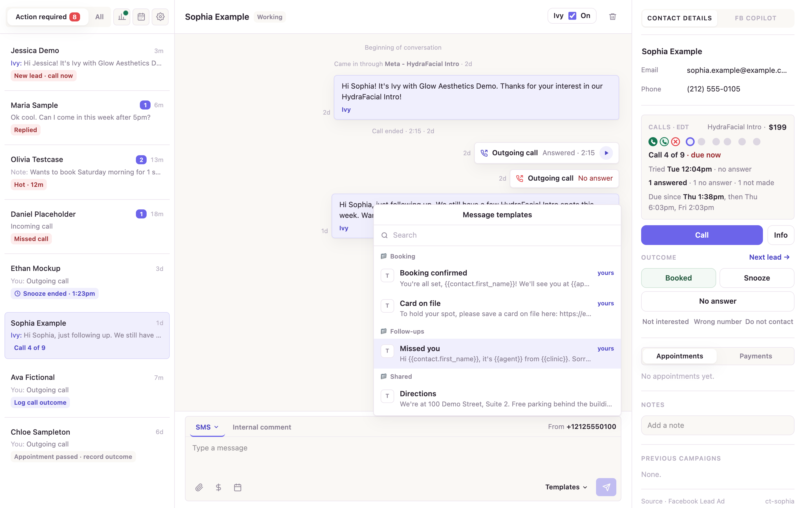Send message with paper plane button

click(x=606, y=487)
